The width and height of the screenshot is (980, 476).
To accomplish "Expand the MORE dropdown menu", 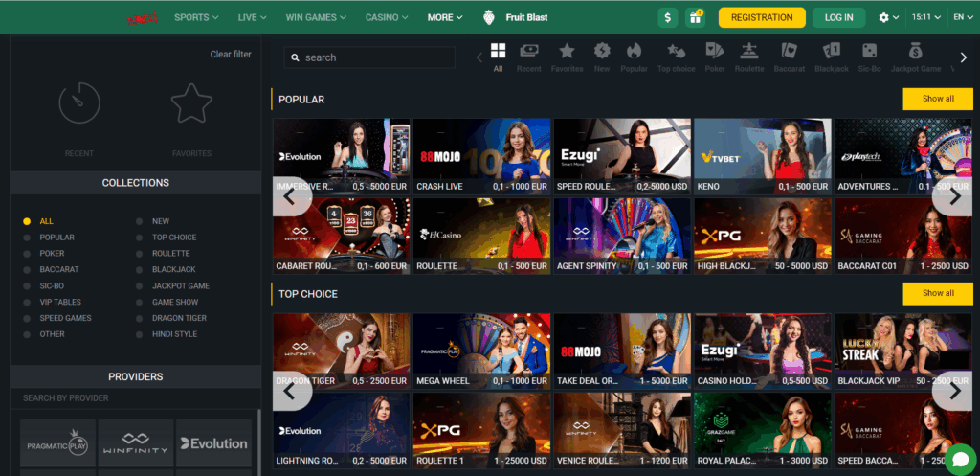I will click(x=445, y=17).
